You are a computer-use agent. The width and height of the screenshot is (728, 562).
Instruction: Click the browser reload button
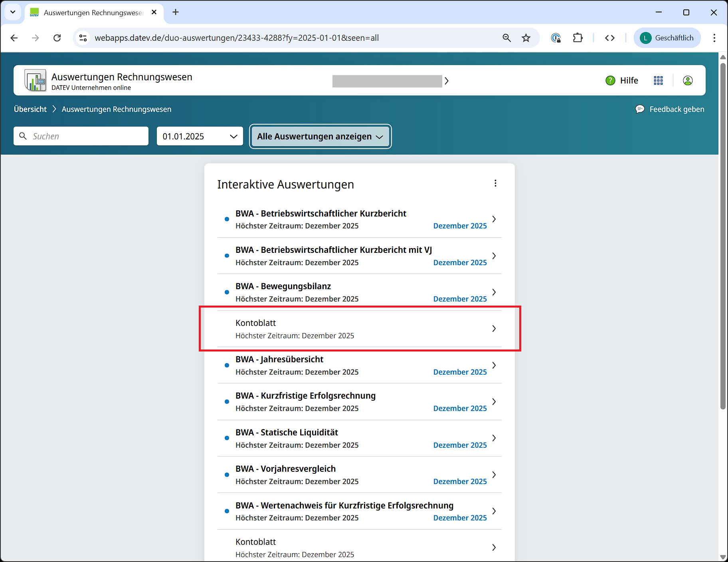click(57, 38)
